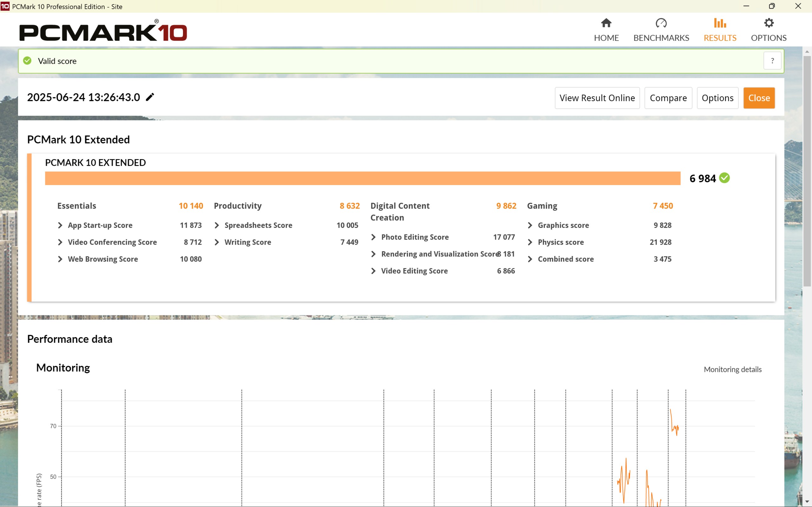Expand Video Conferencing Score row
812x507 pixels.
pos(60,242)
